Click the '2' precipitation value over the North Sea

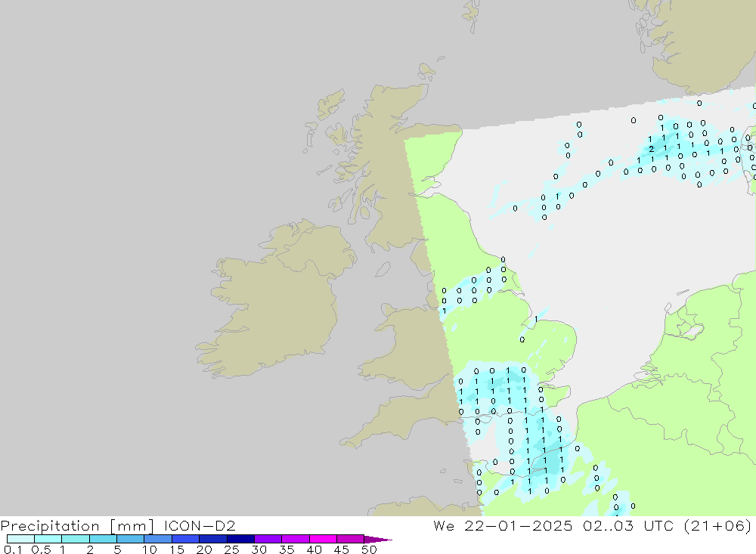click(x=652, y=149)
